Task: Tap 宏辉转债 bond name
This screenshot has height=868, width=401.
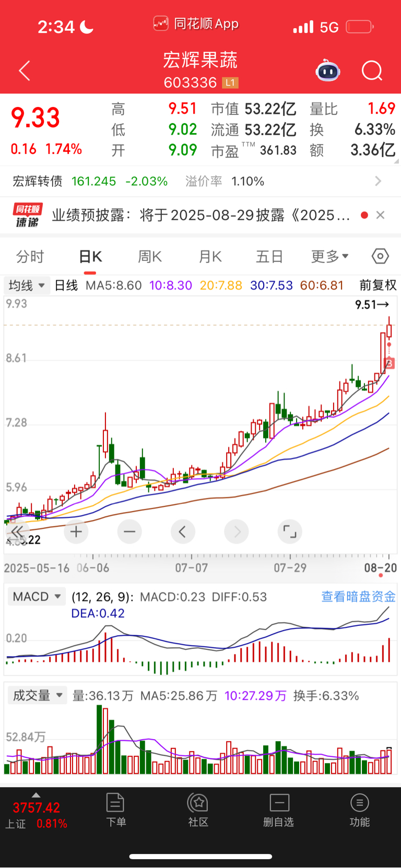Action: pyautogui.click(x=38, y=181)
